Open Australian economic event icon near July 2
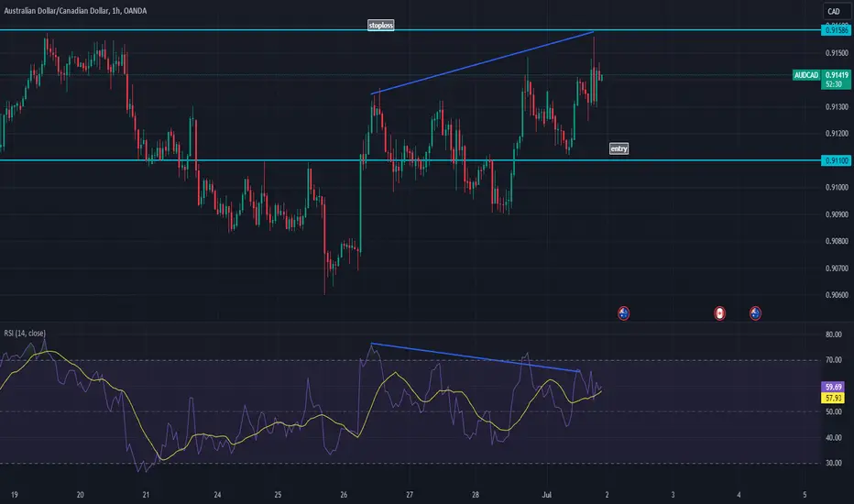 click(x=624, y=312)
